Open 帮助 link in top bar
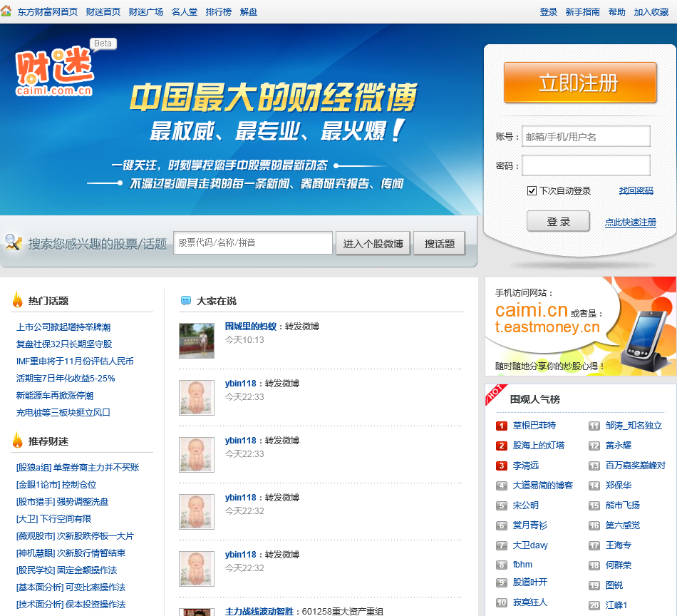 [616, 12]
